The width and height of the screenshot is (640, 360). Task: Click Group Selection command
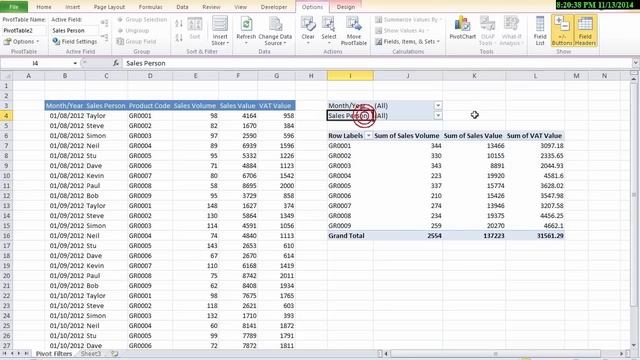click(x=142, y=19)
